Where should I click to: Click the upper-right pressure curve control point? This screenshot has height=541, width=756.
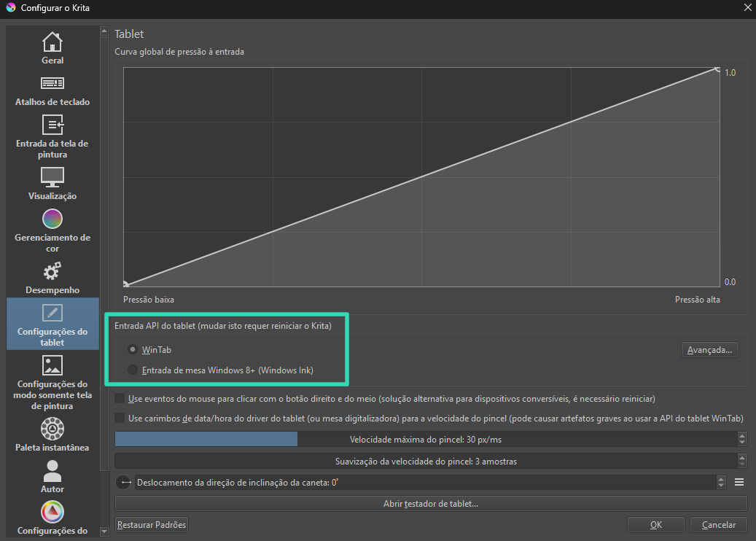tap(717, 69)
